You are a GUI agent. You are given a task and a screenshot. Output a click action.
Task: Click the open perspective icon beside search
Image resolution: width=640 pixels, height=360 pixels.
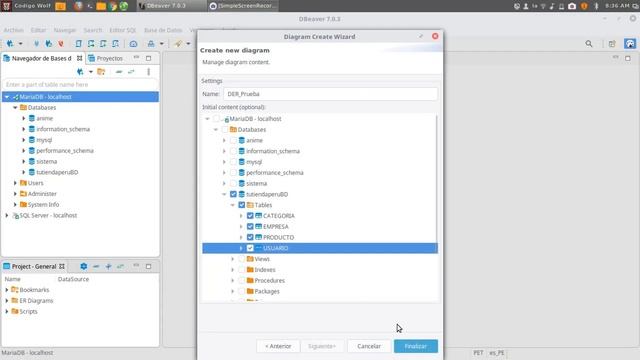pos(612,44)
